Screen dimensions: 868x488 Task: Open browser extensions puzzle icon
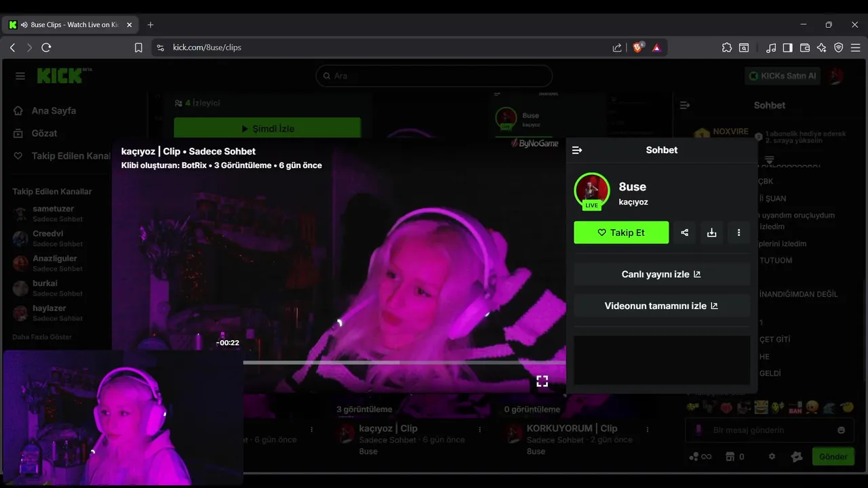coord(727,47)
